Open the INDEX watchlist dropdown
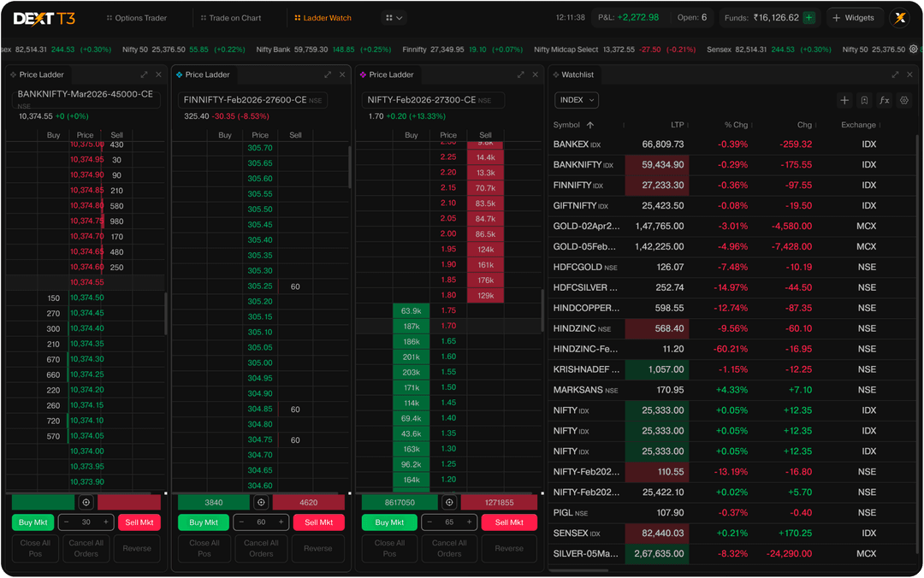 (x=576, y=100)
